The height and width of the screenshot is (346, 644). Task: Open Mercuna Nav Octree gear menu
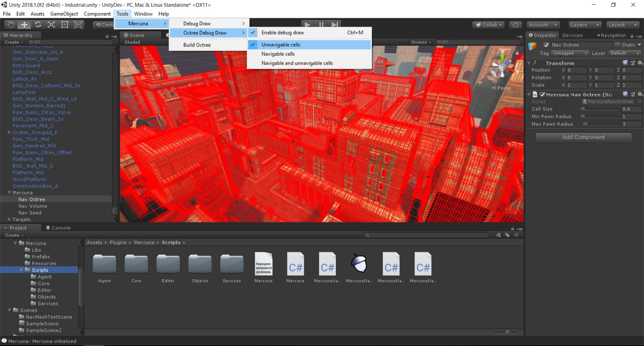click(640, 94)
